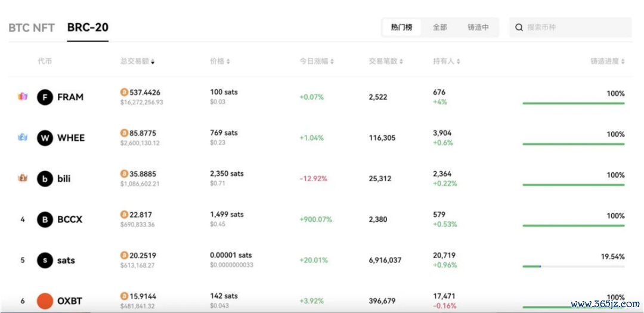The height and width of the screenshot is (313, 644).
Task: Click the 代币 column header
Action: click(45, 61)
